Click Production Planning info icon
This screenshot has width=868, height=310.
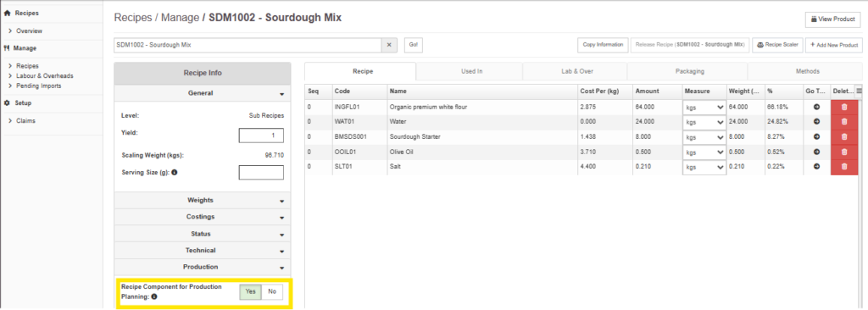pos(154,296)
